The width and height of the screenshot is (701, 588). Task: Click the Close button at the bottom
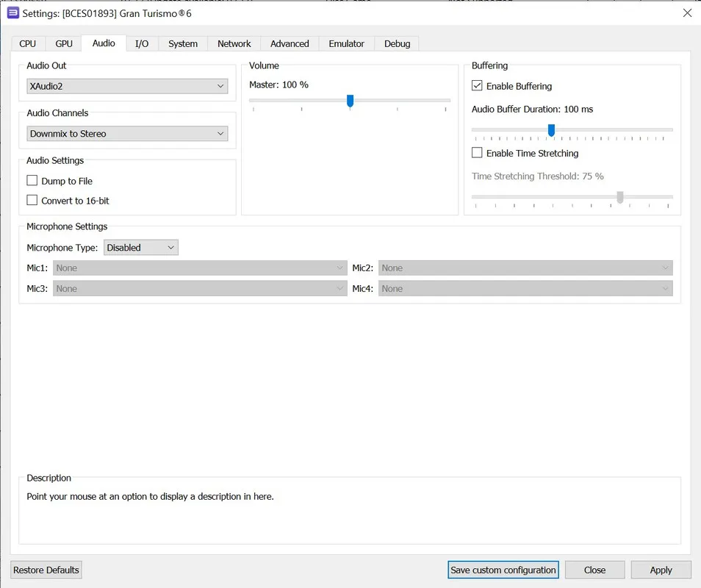[x=594, y=570]
